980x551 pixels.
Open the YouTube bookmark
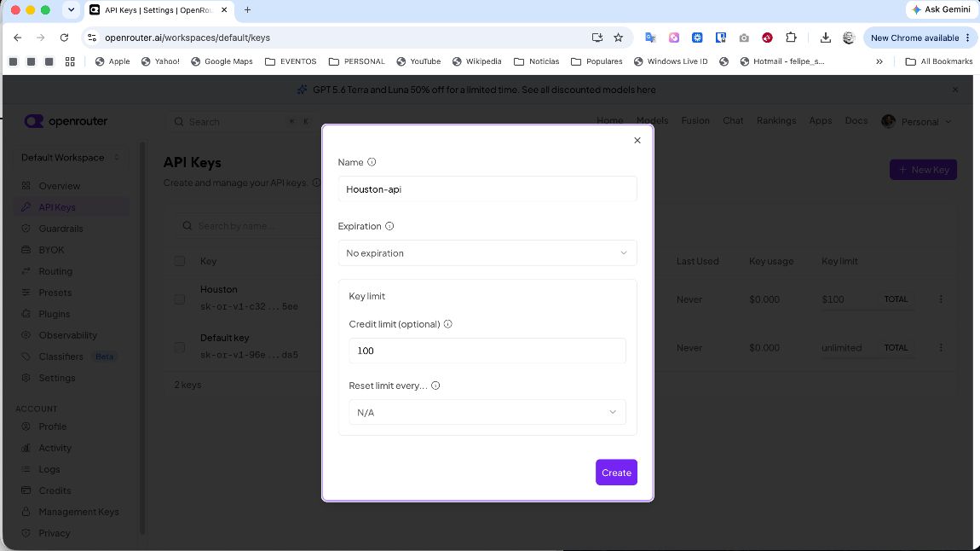(418, 61)
